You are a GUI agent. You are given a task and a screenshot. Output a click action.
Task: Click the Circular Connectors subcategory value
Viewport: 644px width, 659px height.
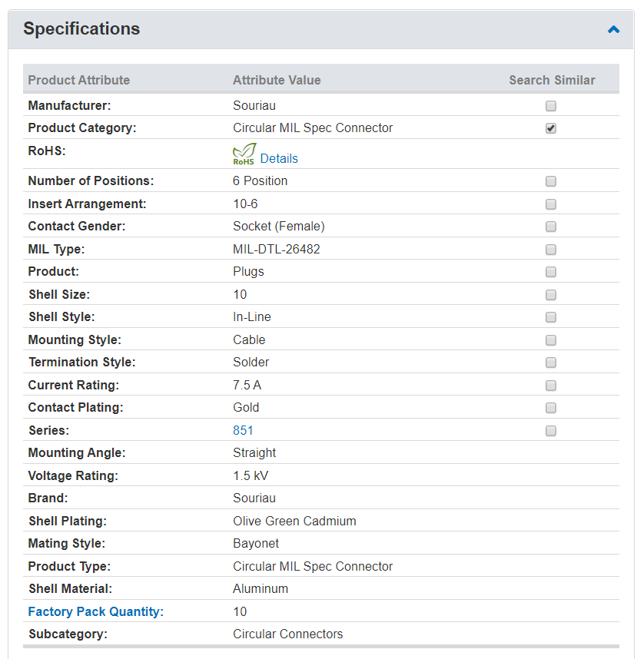point(287,634)
